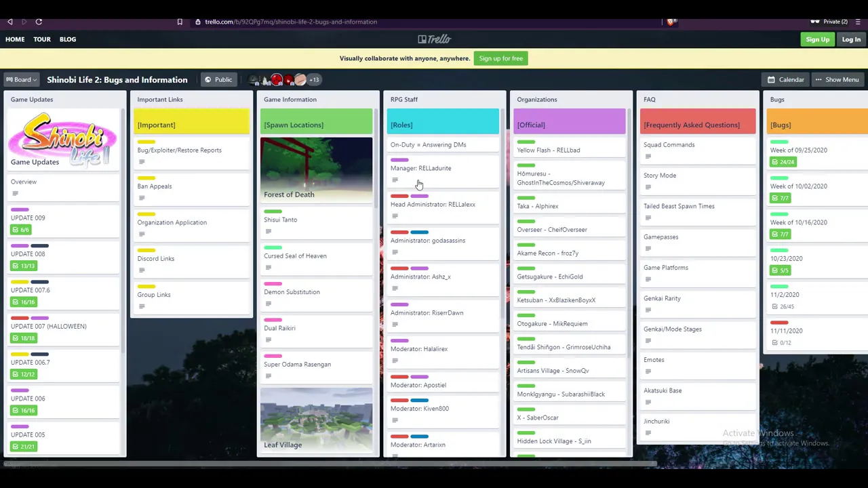
Task: Open the green [Spawn Locations] card
Action: (317, 122)
